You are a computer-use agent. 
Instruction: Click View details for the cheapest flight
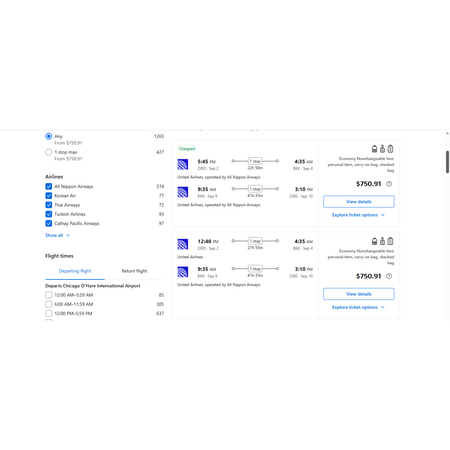point(359,202)
